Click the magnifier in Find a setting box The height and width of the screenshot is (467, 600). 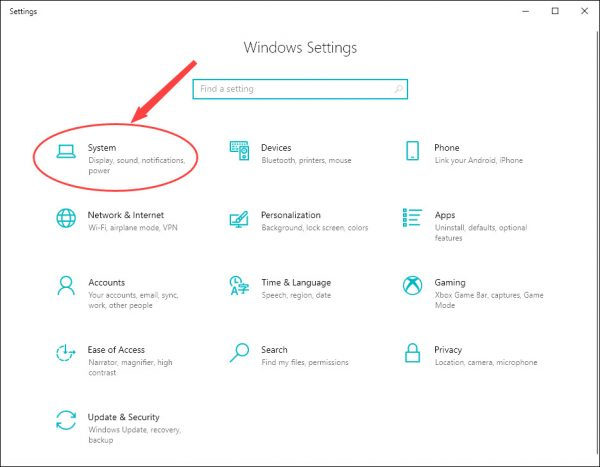(x=398, y=89)
